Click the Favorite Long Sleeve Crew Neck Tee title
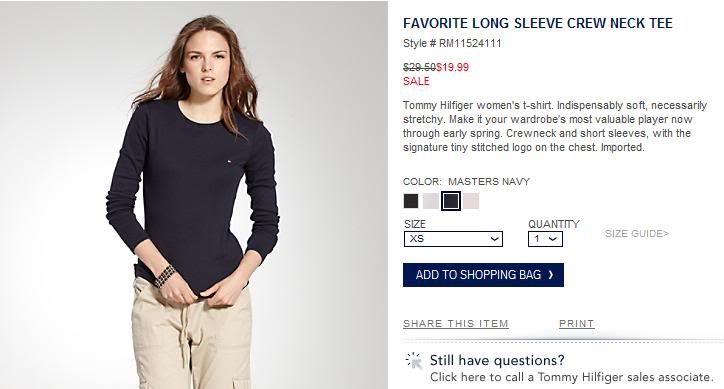 (537, 23)
